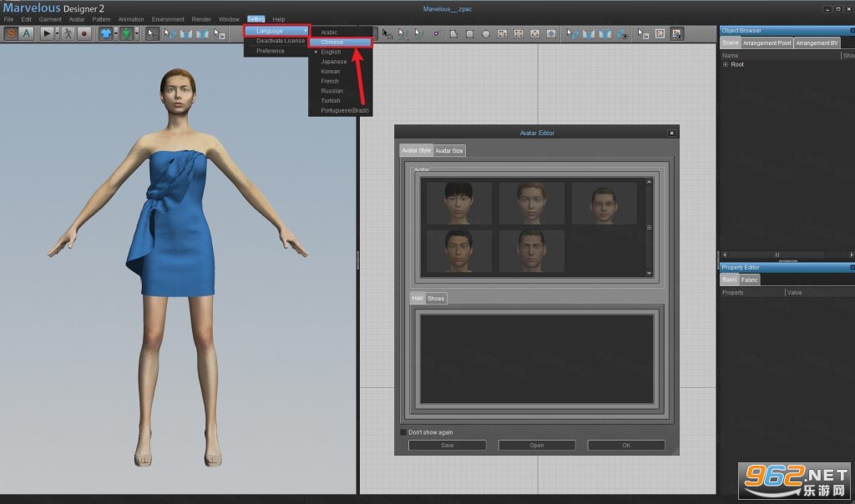
Task: Click the green avatar display icon
Action: [x=127, y=33]
